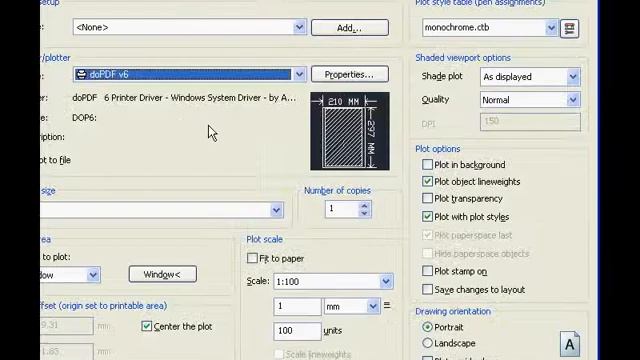The height and width of the screenshot is (360, 640).
Task: Select Landscape orientation
Action: click(427, 343)
